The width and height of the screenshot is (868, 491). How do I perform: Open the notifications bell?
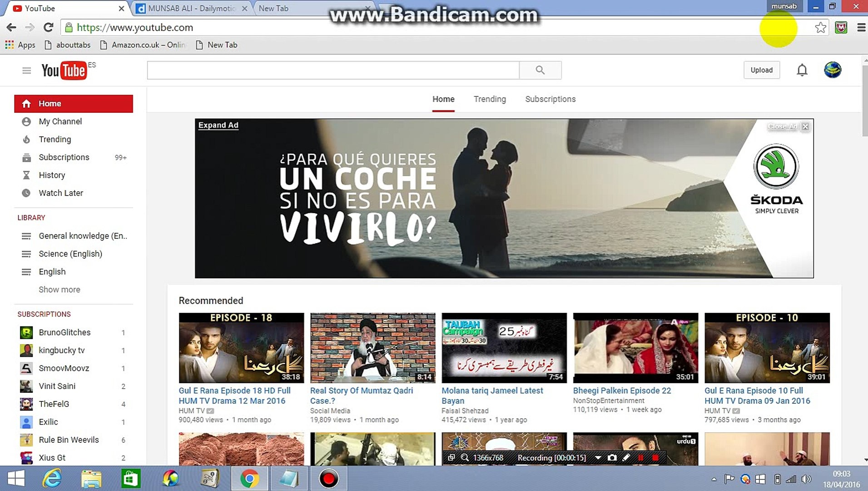click(x=802, y=70)
